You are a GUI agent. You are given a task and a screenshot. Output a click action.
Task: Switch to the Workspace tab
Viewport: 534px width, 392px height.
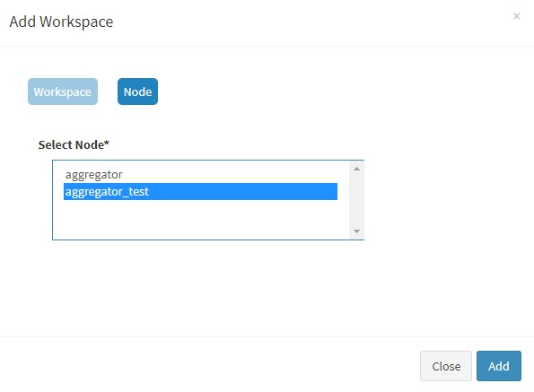[63, 91]
